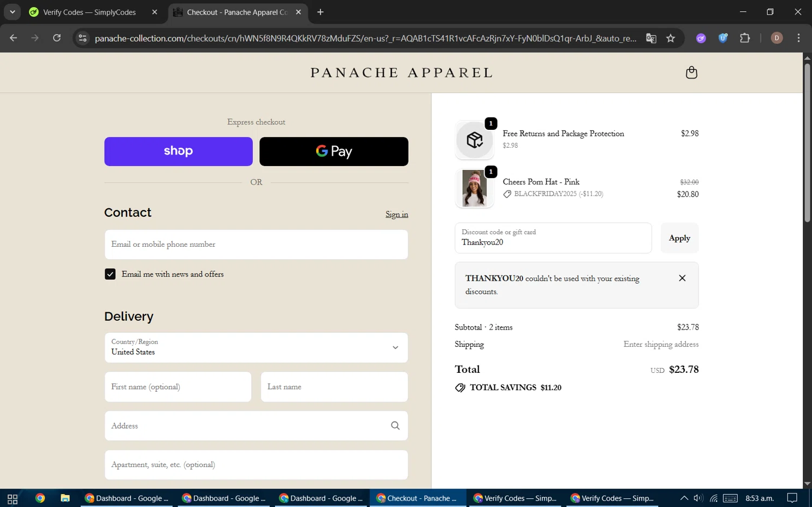Pay with the Shop express button
The width and height of the screenshot is (812, 507).
178,152
